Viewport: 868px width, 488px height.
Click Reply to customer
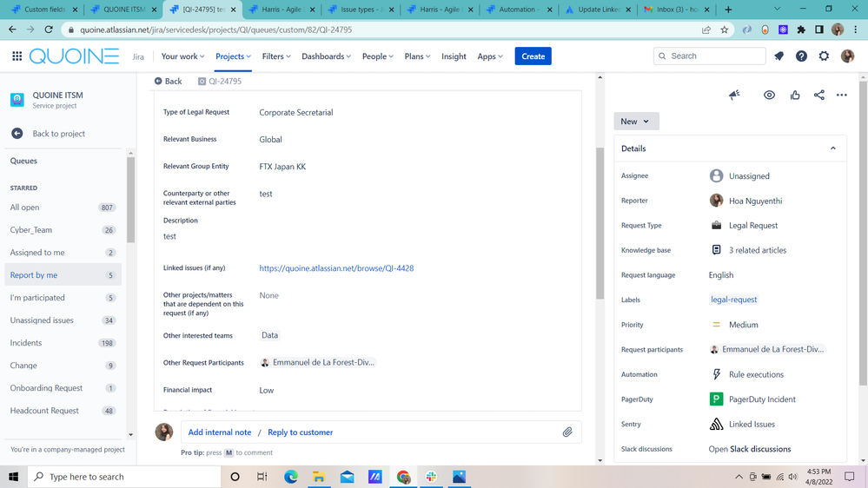(300, 432)
